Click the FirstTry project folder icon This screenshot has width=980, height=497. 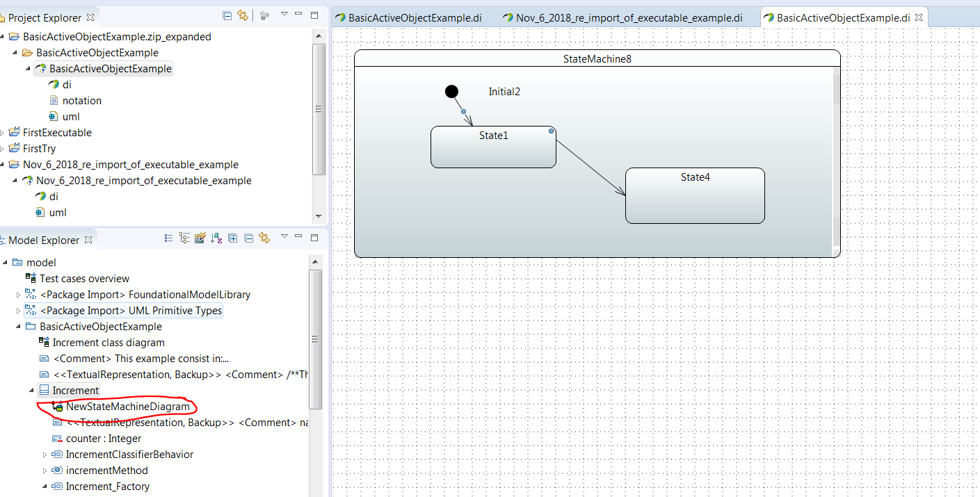tap(14, 148)
